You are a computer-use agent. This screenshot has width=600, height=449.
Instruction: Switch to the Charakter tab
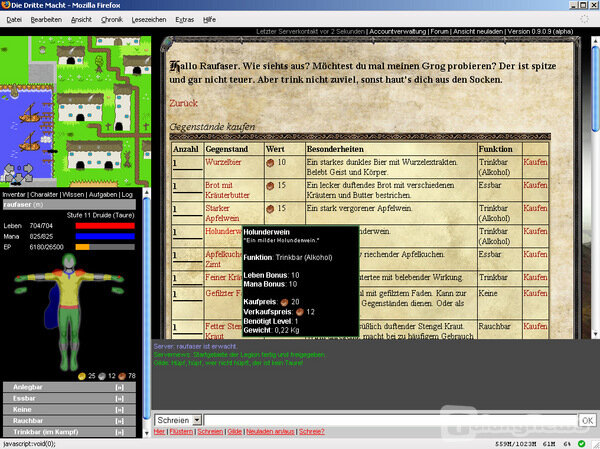[44, 194]
